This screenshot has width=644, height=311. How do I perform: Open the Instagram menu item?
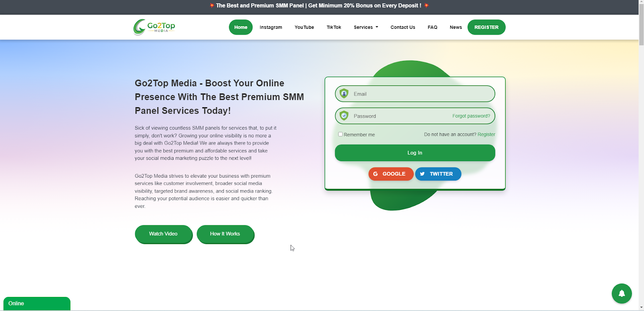click(x=271, y=27)
